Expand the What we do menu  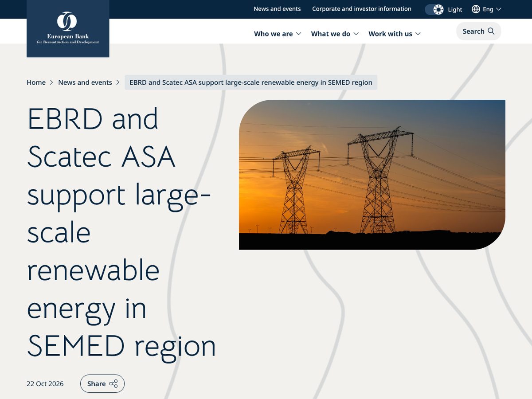pyautogui.click(x=335, y=34)
